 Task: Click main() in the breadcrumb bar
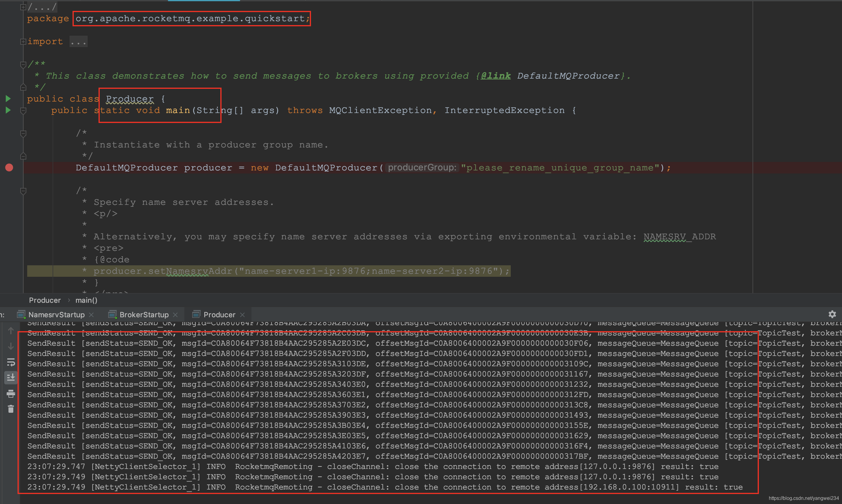[x=86, y=300]
